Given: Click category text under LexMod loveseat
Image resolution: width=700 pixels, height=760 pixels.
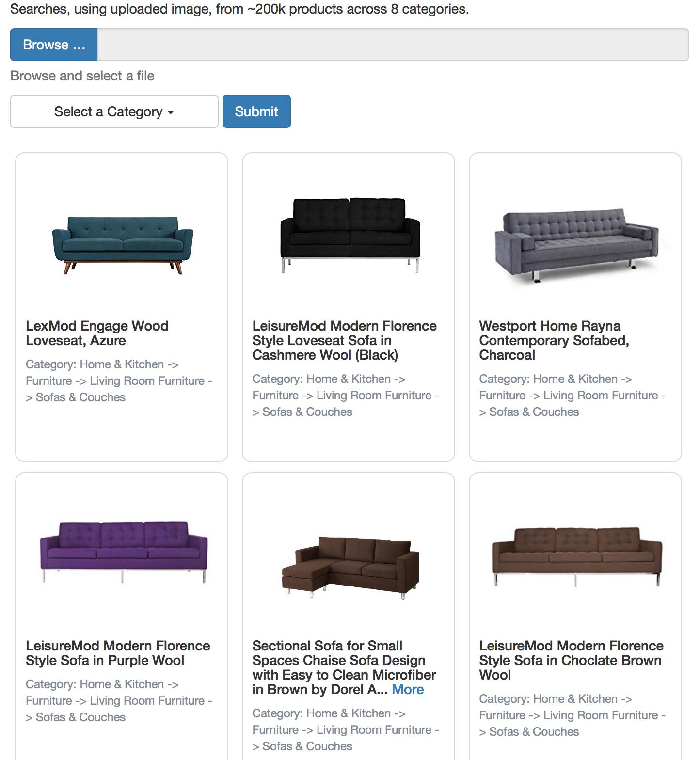Looking at the screenshot, I should pos(119,381).
